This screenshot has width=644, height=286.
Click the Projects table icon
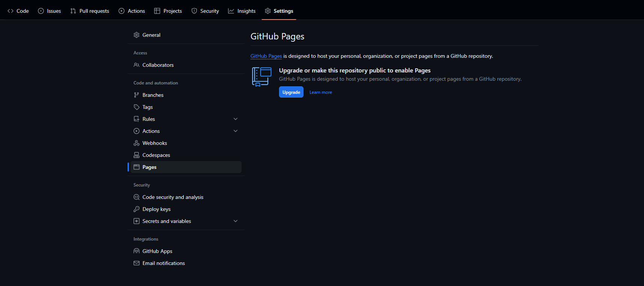(157, 11)
